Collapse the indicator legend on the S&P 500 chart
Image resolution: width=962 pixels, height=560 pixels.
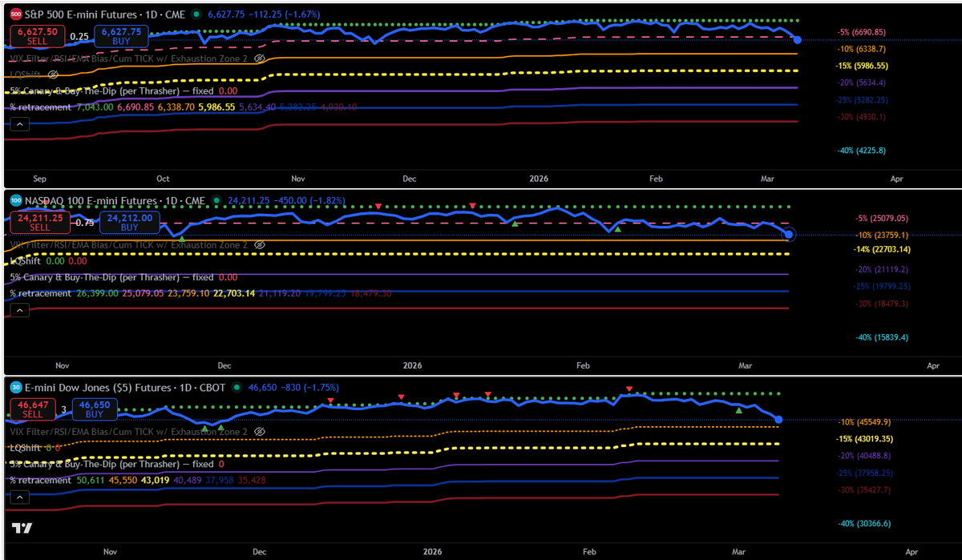(x=19, y=124)
